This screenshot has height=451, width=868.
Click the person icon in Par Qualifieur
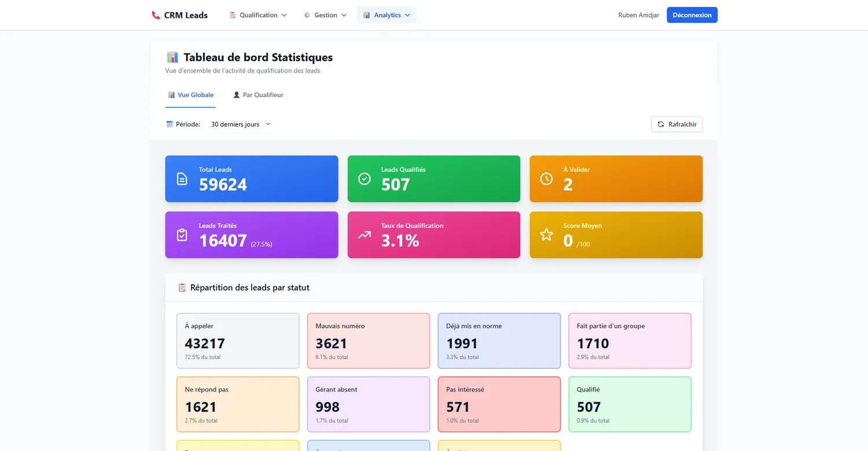237,95
